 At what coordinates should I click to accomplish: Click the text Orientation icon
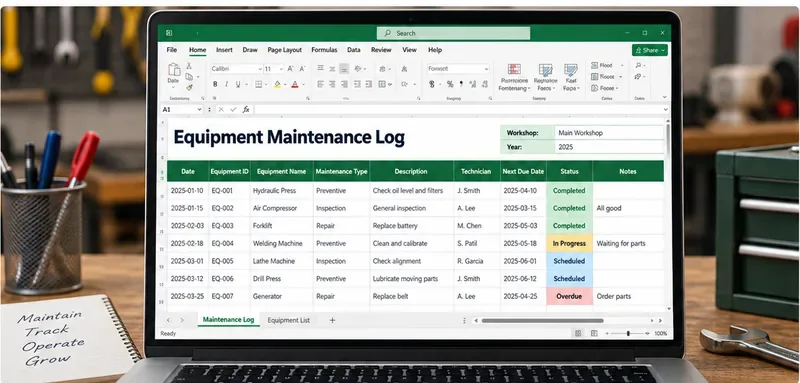click(x=358, y=68)
